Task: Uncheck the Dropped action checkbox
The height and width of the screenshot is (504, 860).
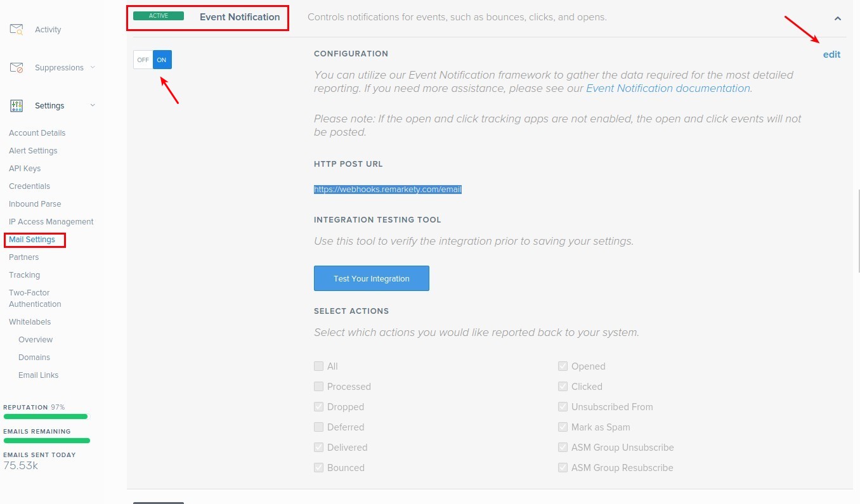Action: point(318,407)
